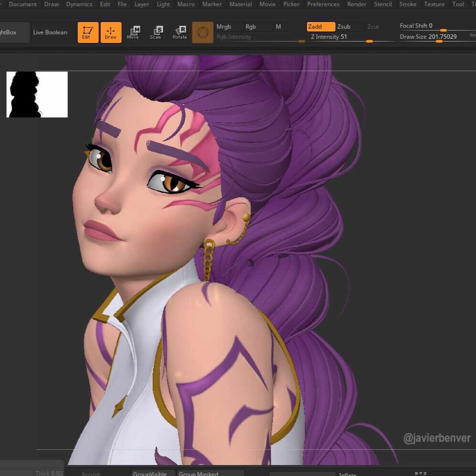Expand the Material menu

(241, 4)
